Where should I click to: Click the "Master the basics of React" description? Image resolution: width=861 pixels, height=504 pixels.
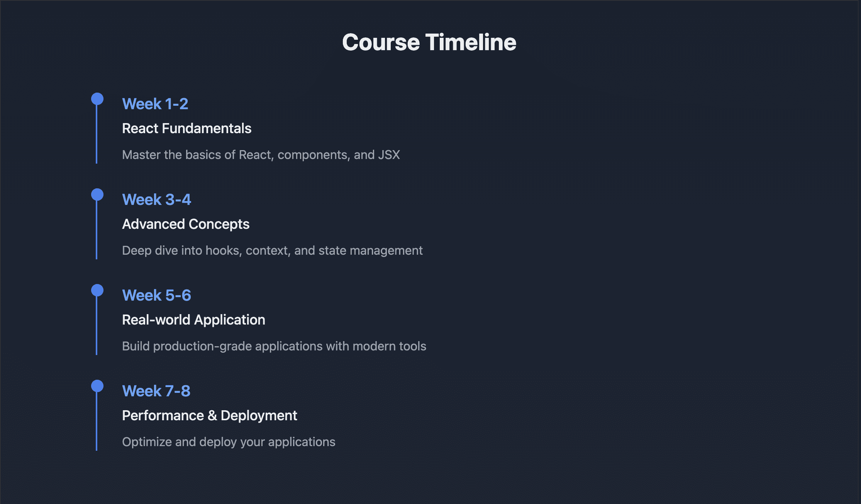tap(261, 155)
